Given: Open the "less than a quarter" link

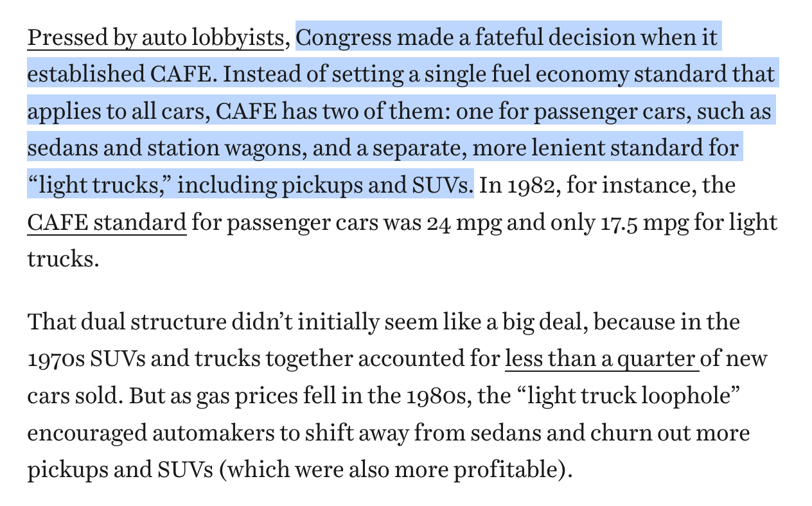Looking at the screenshot, I should point(601,359).
